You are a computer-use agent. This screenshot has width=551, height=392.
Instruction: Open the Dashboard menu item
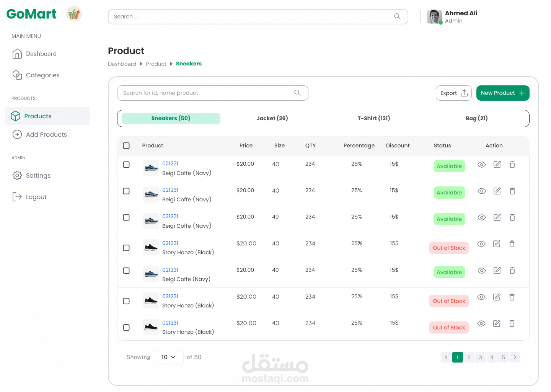[34, 54]
